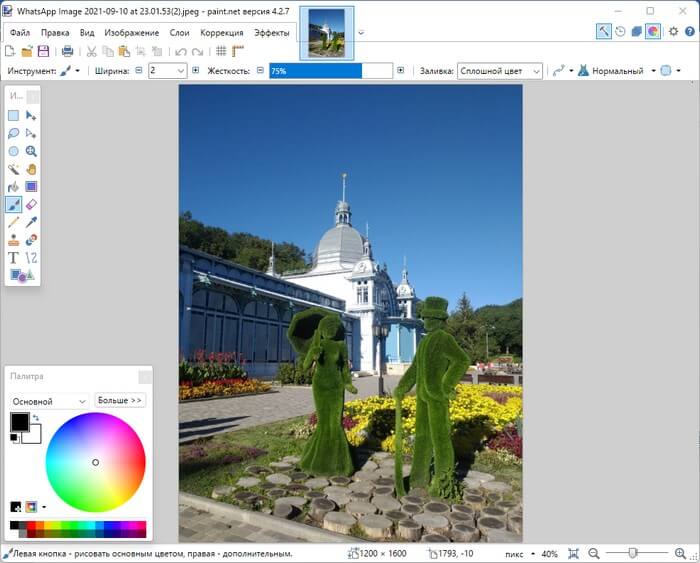This screenshot has width=700, height=563.
Task: Expand the brush width dropdown
Action: [x=181, y=71]
